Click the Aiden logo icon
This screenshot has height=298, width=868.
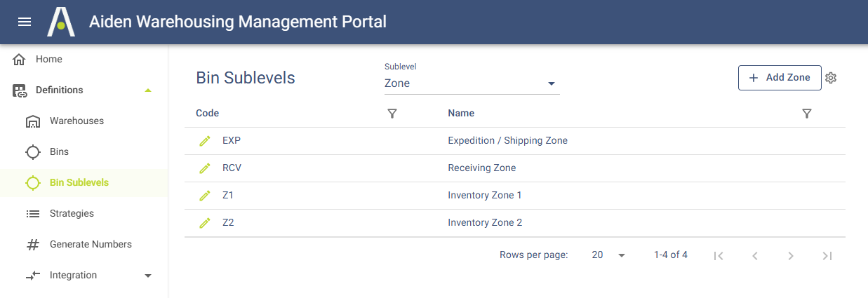coord(61,22)
